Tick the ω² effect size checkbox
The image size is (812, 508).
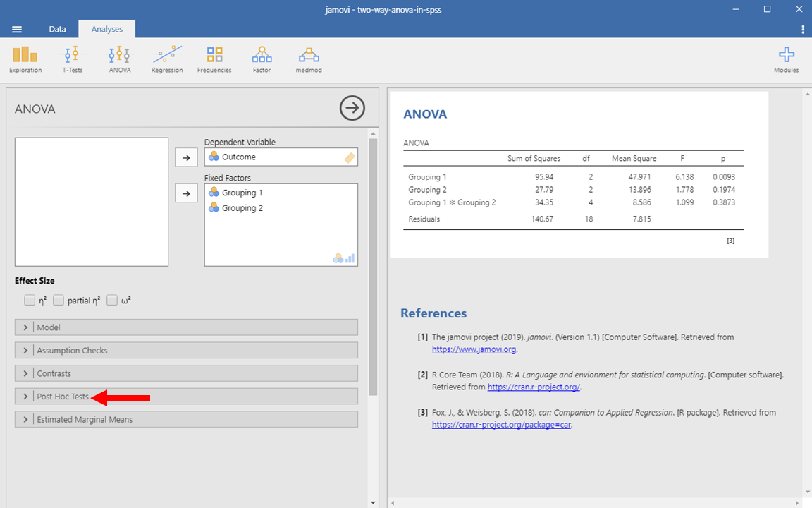click(112, 301)
